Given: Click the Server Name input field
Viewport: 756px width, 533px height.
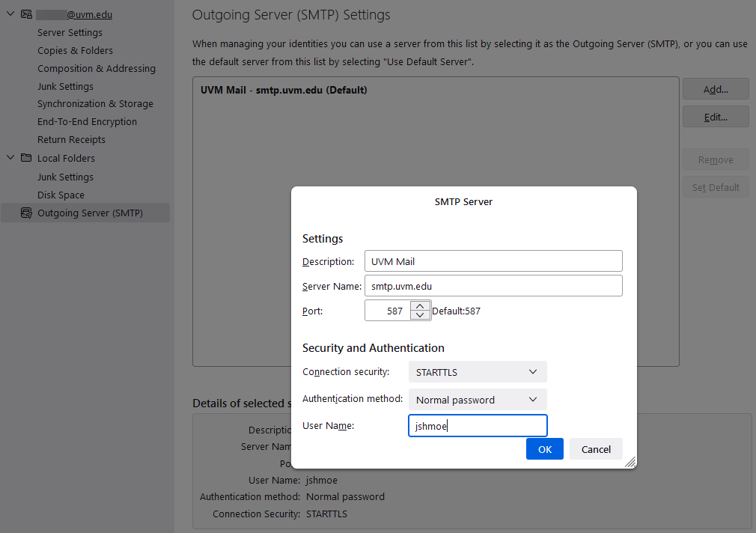Looking at the screenshot, I should [493, 286].
